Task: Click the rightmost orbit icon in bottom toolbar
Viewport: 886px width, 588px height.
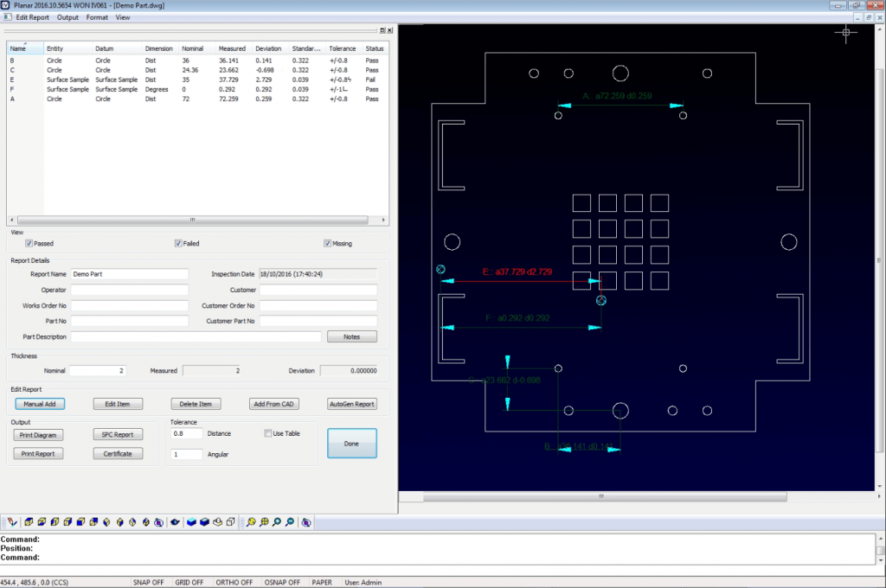Action: [x=307, y=522]
